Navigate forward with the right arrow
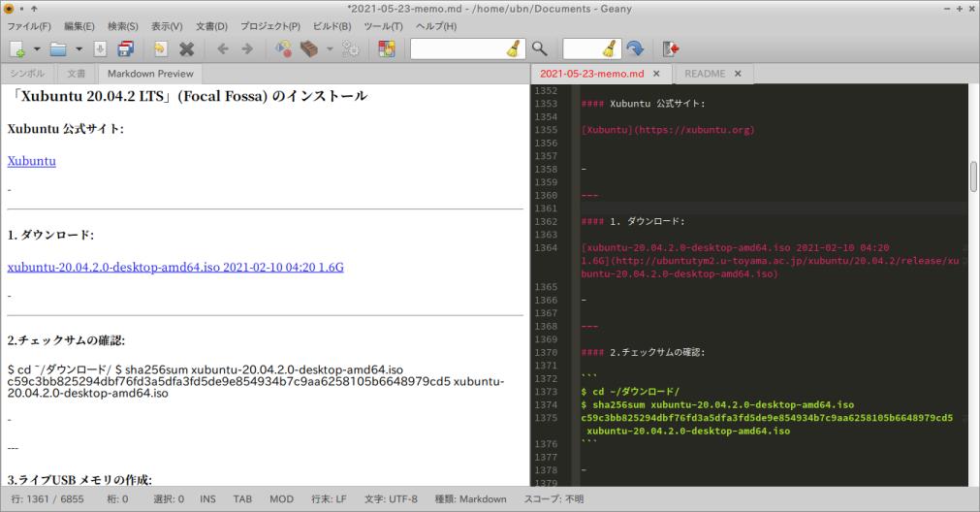Image resolution: width=980 pixels, height=512 pixels. (x=247, y=48)
